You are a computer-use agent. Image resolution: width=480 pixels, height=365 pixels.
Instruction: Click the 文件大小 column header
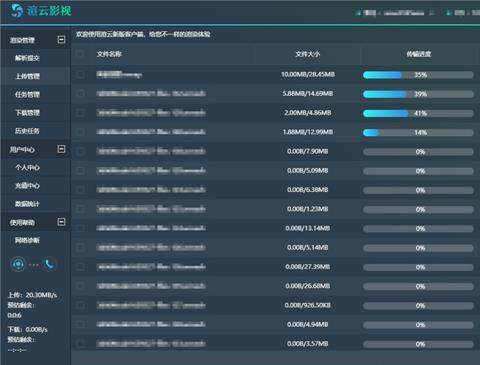point(307,54)
